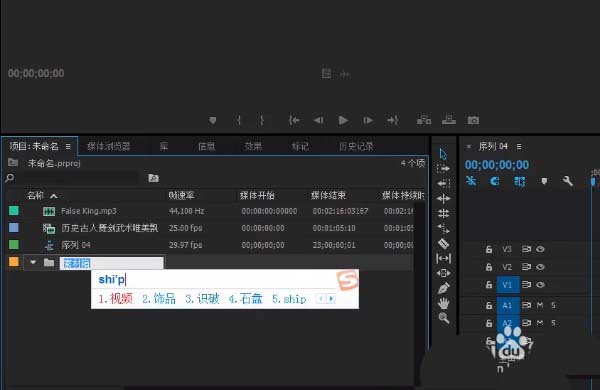This screenshot has width=600, height=390.
Task: Mark In point in source monitor
Action: (238, 121)
